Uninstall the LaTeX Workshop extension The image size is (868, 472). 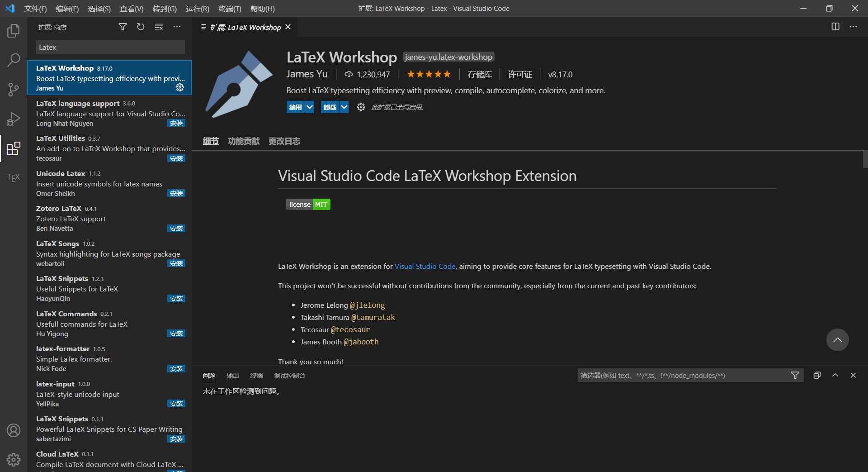click(x=330, y=107)
